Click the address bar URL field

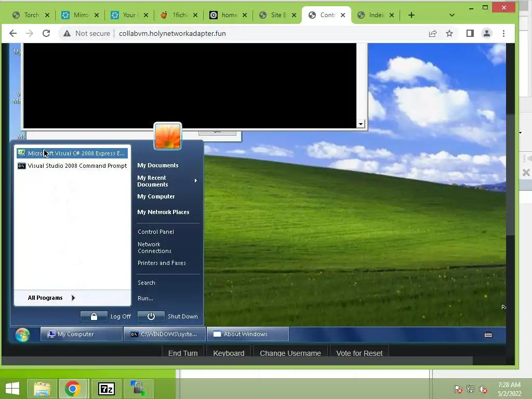[x=172, y=33]
